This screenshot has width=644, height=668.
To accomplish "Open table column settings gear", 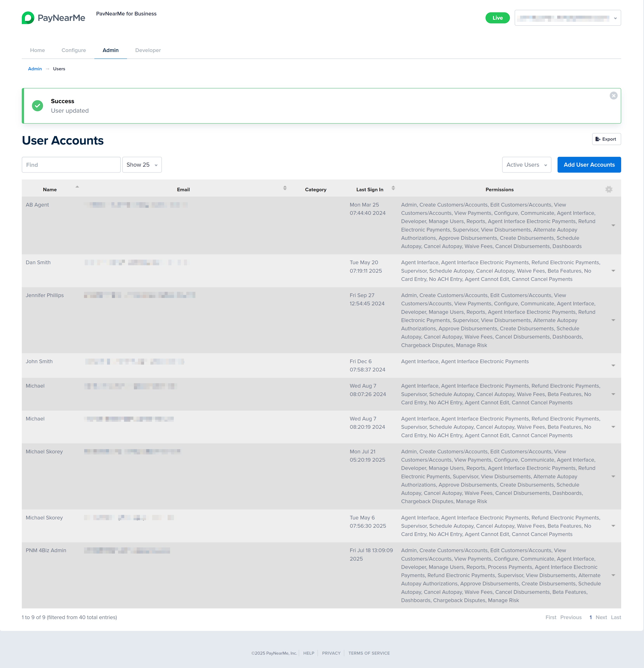I will pyautogui.click(x=609, y=190).
